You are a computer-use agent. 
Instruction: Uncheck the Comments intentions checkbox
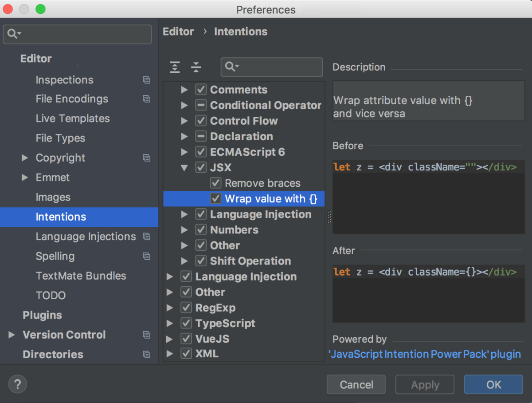click(201, 90)
